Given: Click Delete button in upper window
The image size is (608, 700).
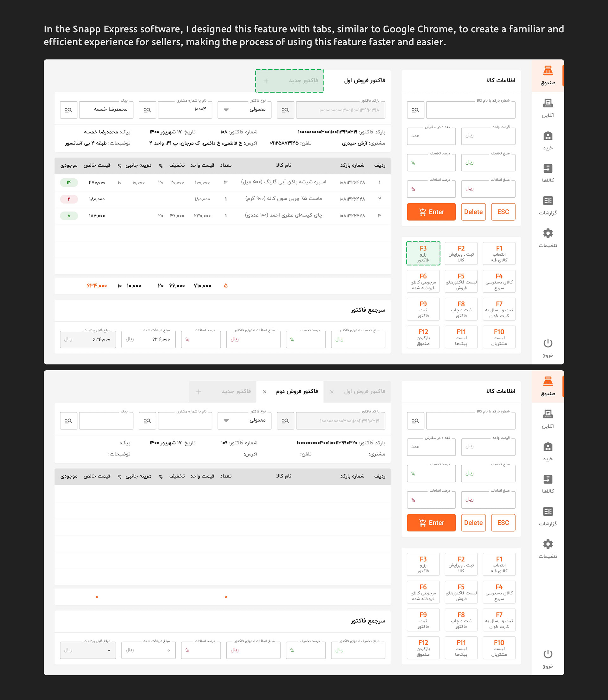Looking at the screenshot, I should click(473, 212).
